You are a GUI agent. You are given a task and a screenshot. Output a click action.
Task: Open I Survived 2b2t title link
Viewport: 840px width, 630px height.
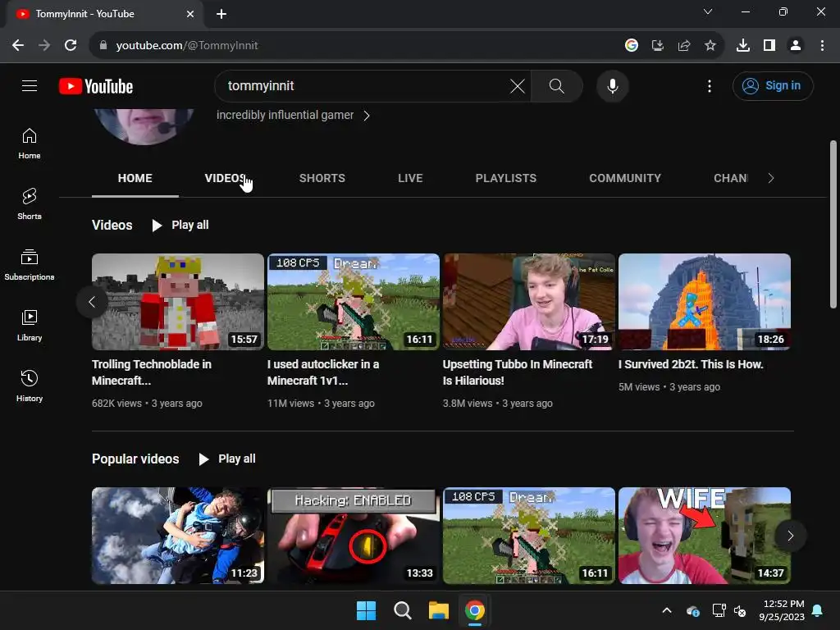[x=691, y=364]
